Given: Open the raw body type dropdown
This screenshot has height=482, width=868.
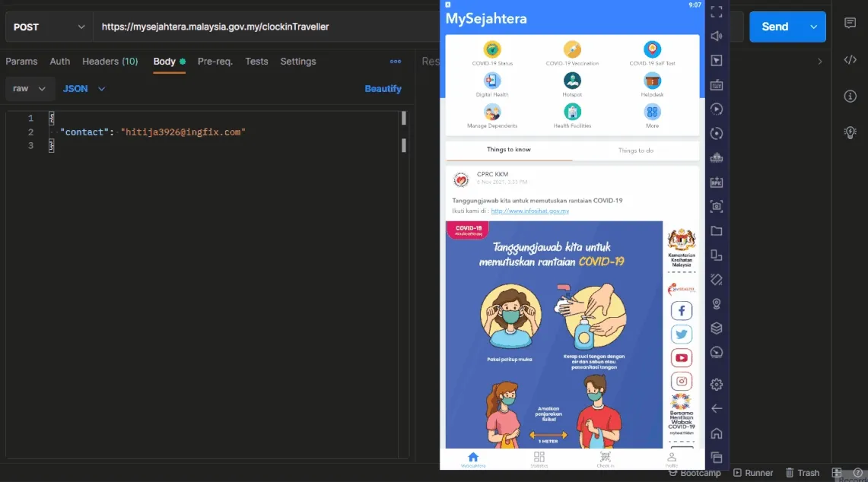Looking at the screenshot, I should coord(30,88).
